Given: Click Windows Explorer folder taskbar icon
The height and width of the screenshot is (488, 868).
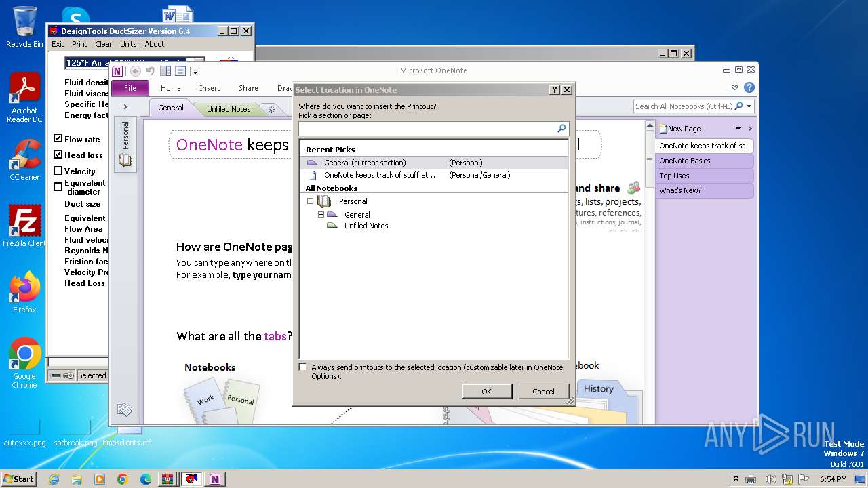Looking at the screenshot, I should click(77, 479).
